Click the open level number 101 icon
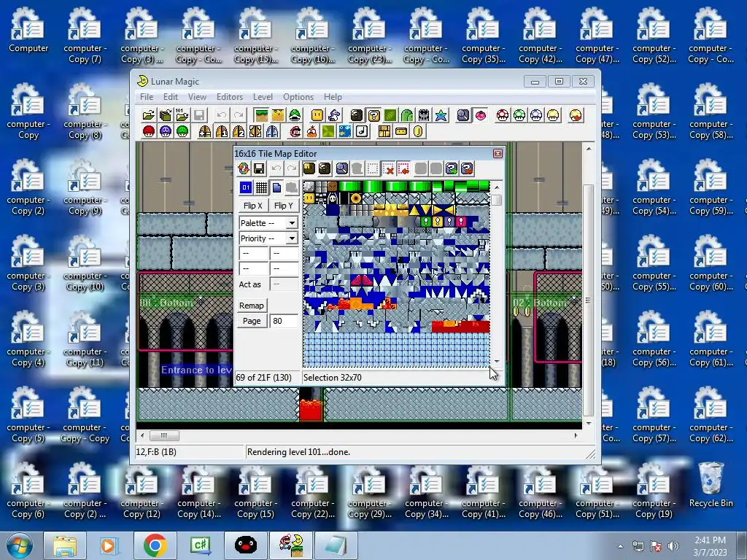Image resolution: width=747 pixels, height=560 pixels. 182,115
